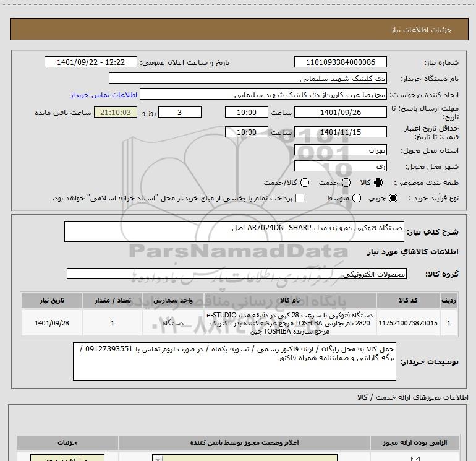
Task: Toggle the mandatory license checkbox
Action: (x=415, y=459)
